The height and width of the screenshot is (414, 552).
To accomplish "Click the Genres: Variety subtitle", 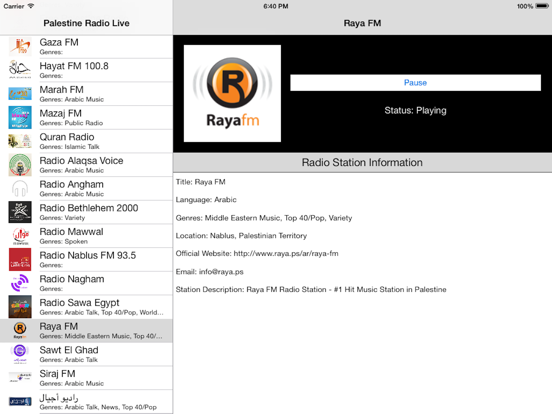I will [62, 218].
